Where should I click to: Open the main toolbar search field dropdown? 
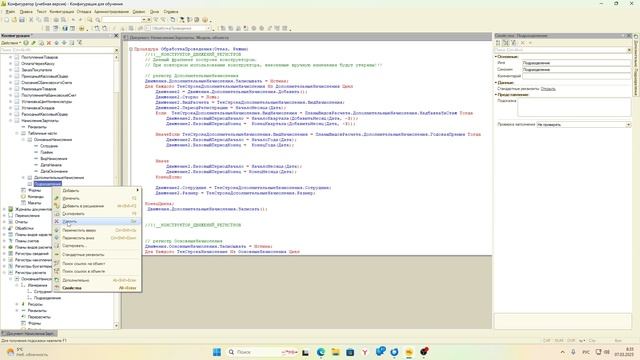click(x=144, y=20)
